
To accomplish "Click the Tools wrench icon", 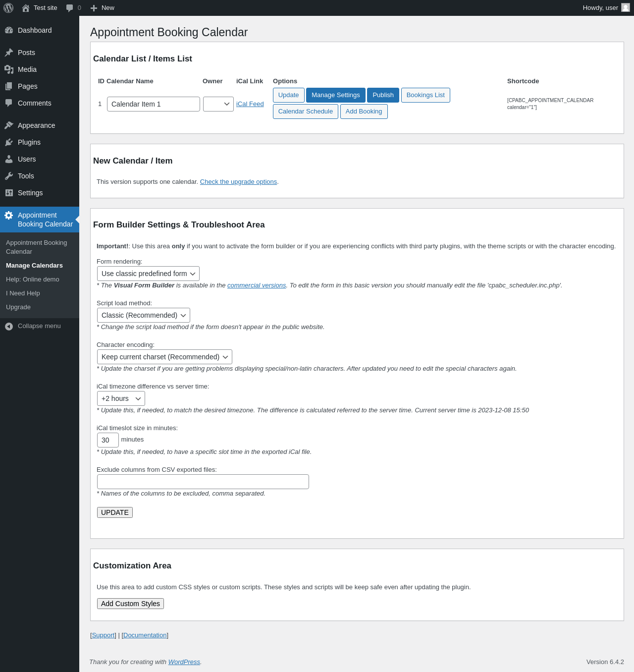I will pyautogui.click(x=9, y=176).
